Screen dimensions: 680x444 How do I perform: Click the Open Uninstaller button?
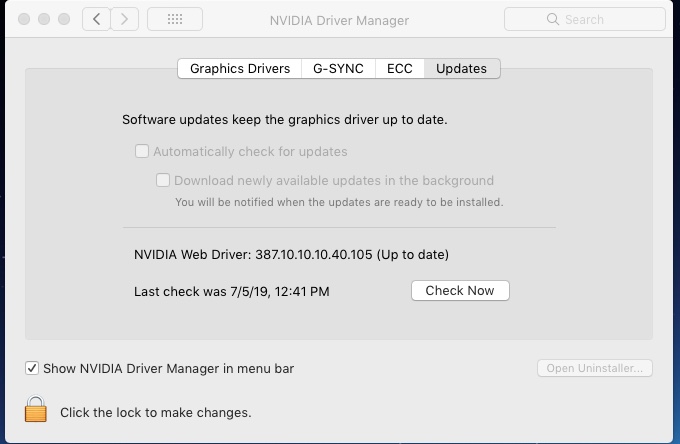595,368
